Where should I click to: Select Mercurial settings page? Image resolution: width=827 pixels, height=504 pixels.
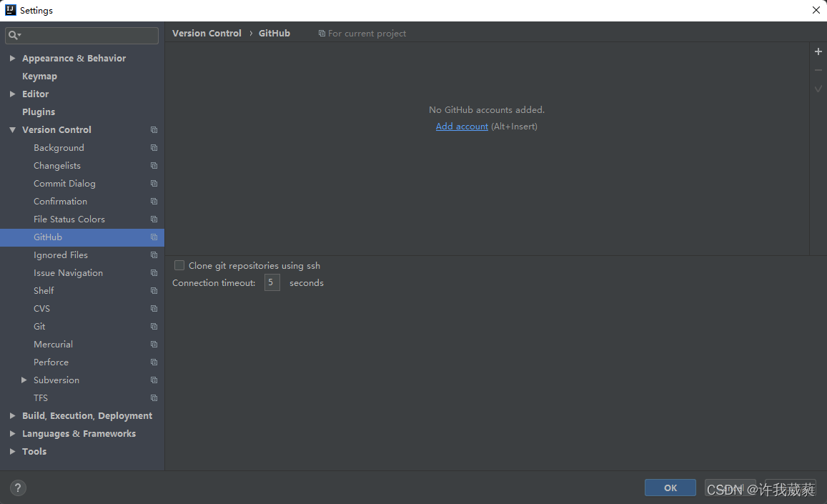[54, 344]
